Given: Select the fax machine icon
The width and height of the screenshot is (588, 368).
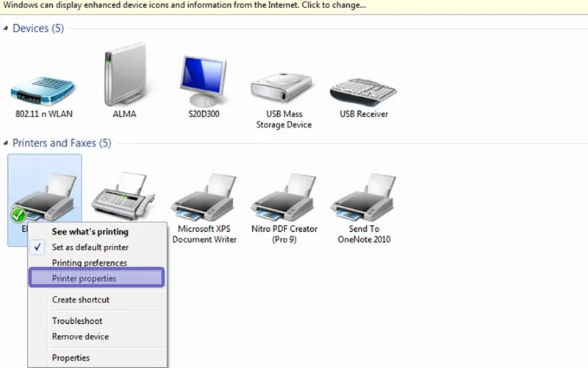Looking at the screenshot, I should click(x=123, y=196).
